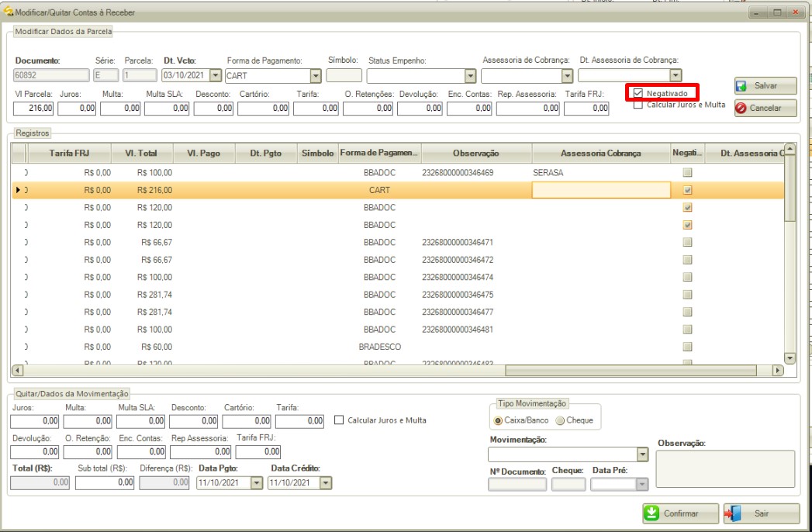Click the green download icon on Confirmar
Screen dimensions: 812x532
tap(651, 513)
